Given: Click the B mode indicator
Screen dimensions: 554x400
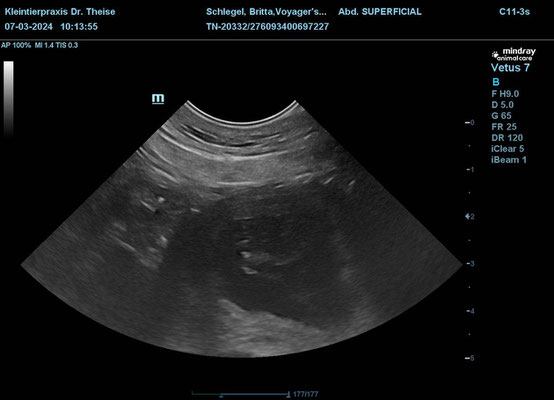Looking at the screenshot, I should click(x=496, y=82).
